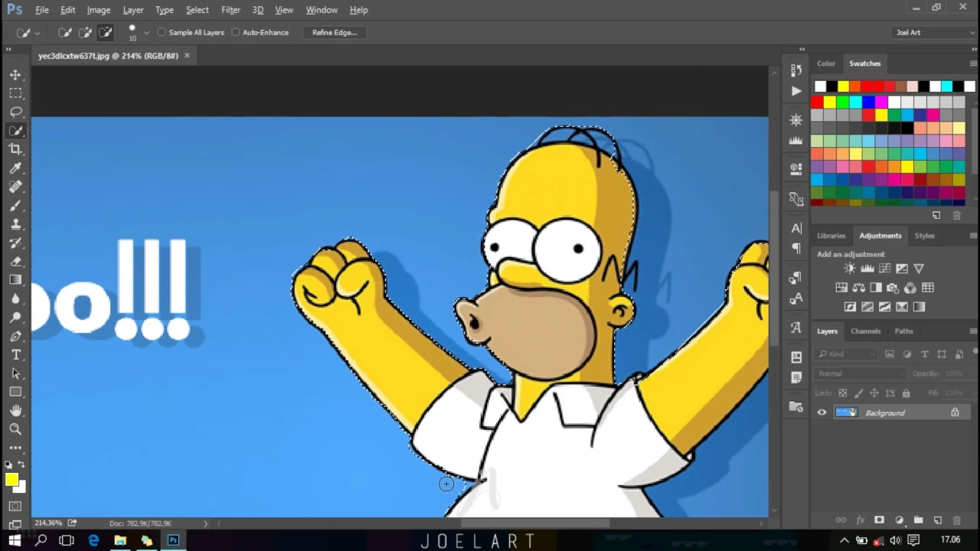The image size is (980, 551).
Task: Open the layer Kind filter dropdown
Action: (846, 354)
